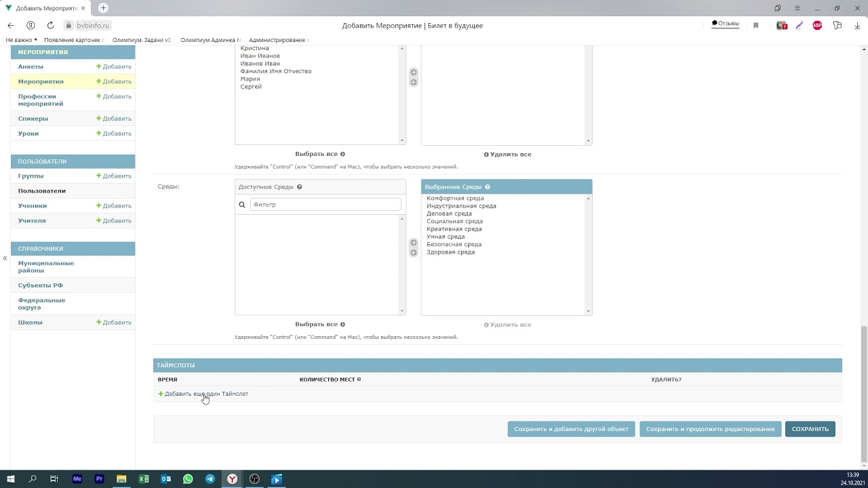Click Удалить все under upper chosen list
Image resolution: width=868 pixels, height=488 pixels.
tap(507, 155)
